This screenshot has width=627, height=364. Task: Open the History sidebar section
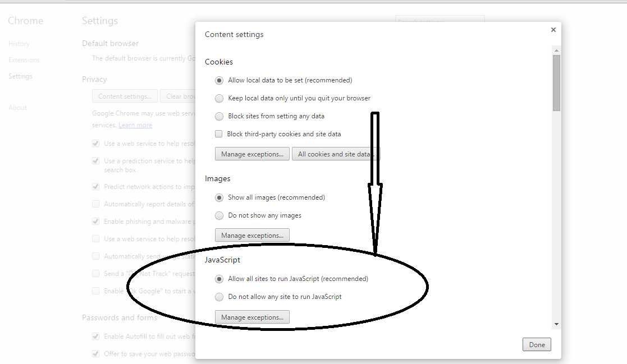click(19, 43)
